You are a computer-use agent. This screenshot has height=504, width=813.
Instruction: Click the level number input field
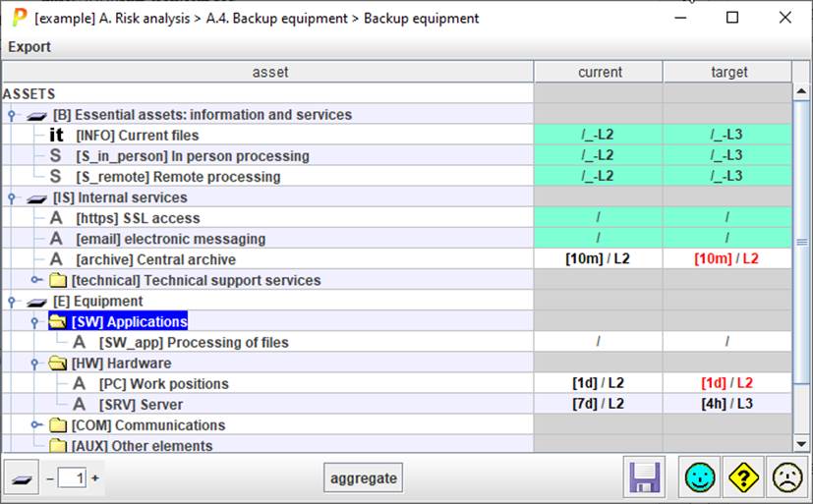point(73,478)
